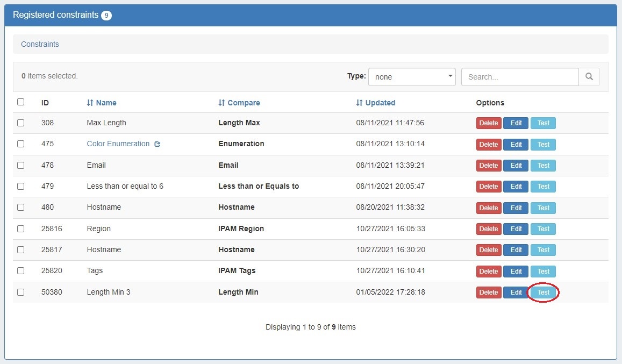Delete the Max Length constraint
Image resolution: width=622 pixels, height=364 pixels.
[488, 123]
